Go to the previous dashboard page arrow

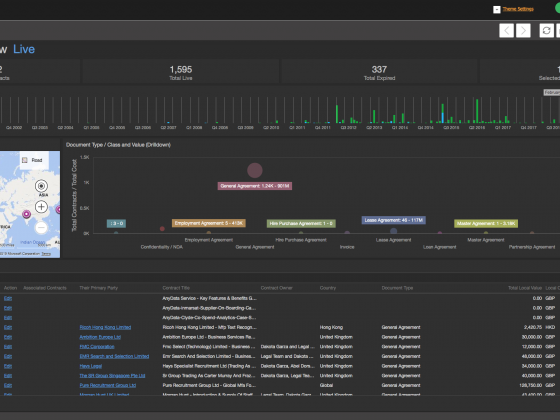click(506, 31)
